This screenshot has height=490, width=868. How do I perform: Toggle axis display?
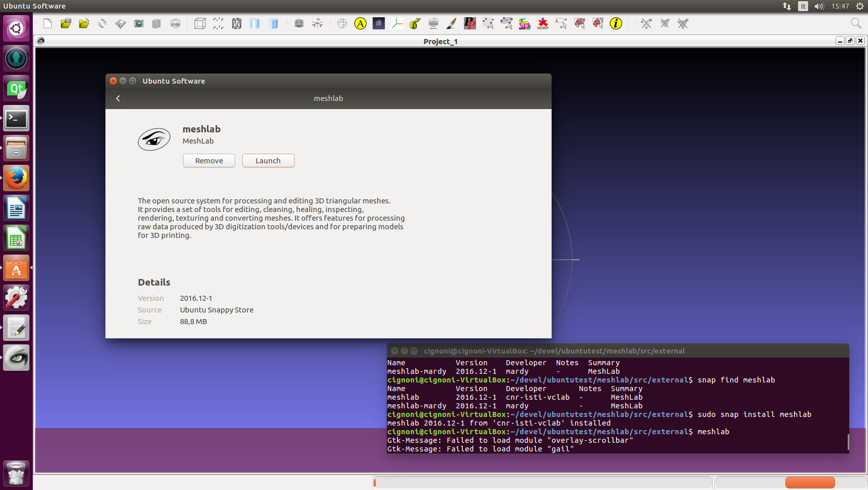(317, 23)
